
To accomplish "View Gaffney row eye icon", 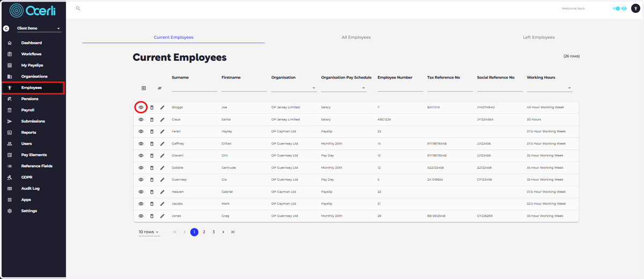I will pos(141,144).
